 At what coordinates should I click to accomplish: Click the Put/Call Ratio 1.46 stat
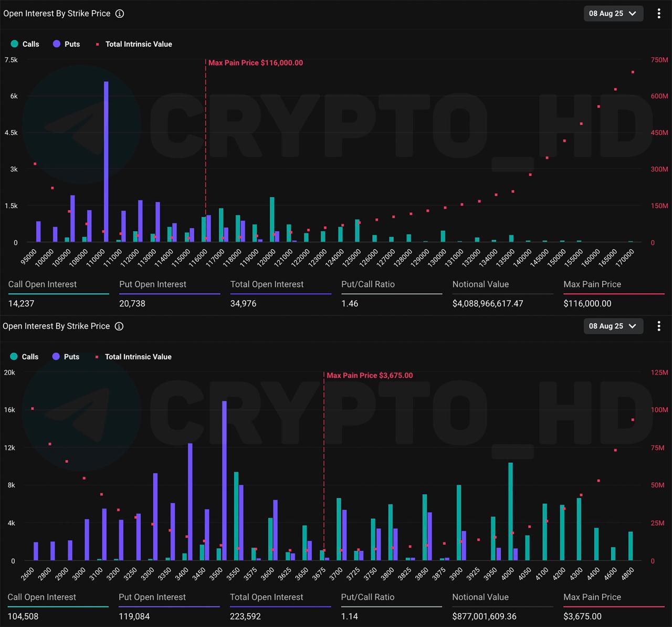coord(350,303)
